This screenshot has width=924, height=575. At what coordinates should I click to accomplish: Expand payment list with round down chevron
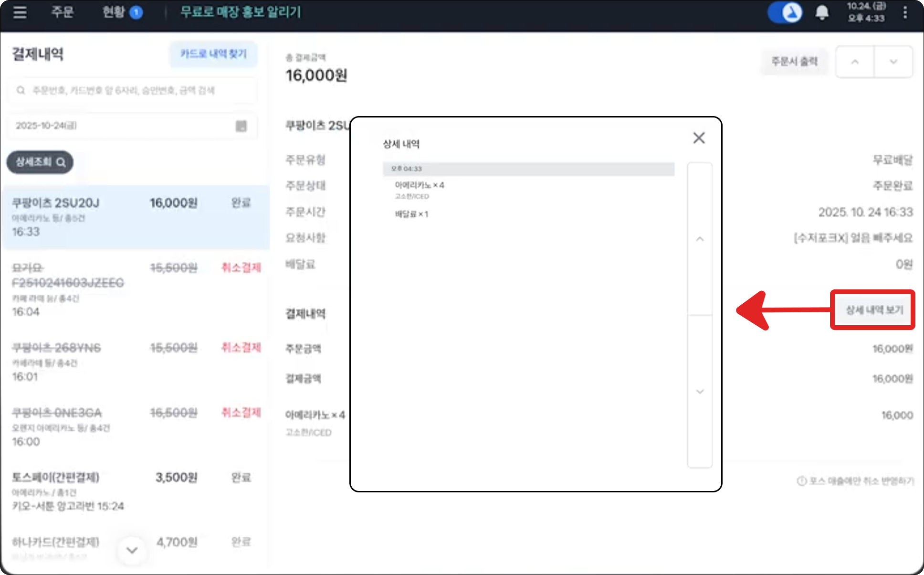tap(132, 550)
